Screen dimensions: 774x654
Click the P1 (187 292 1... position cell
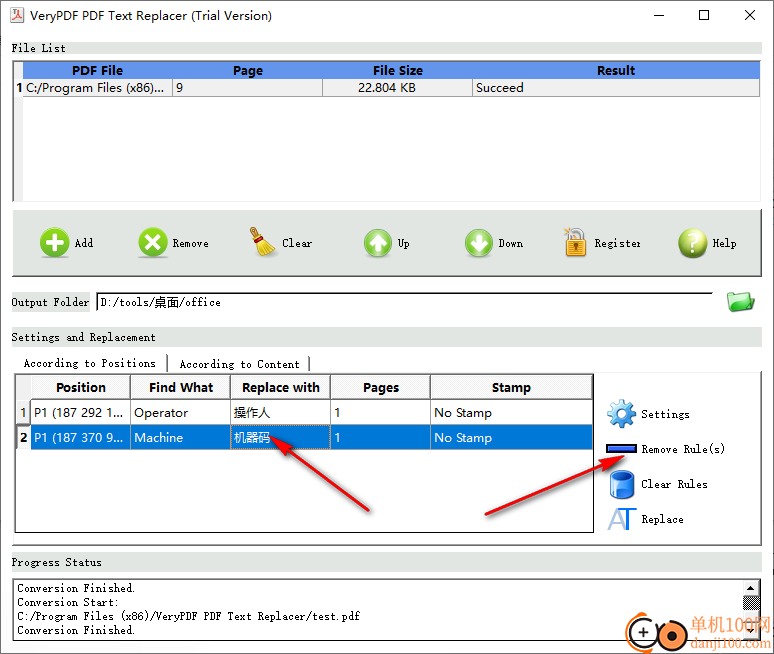click(x=81, y=413)
